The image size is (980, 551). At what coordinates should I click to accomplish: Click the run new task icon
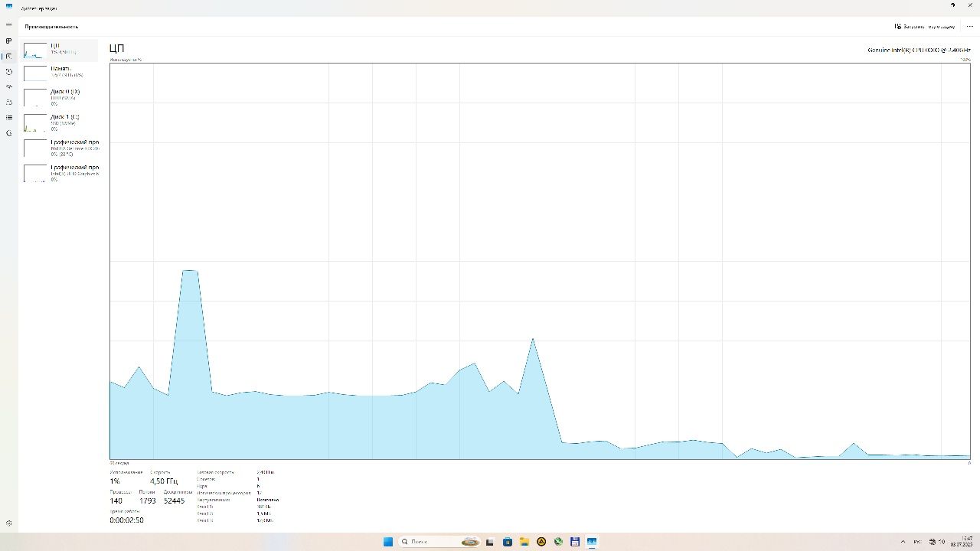[x=898, y=26]
